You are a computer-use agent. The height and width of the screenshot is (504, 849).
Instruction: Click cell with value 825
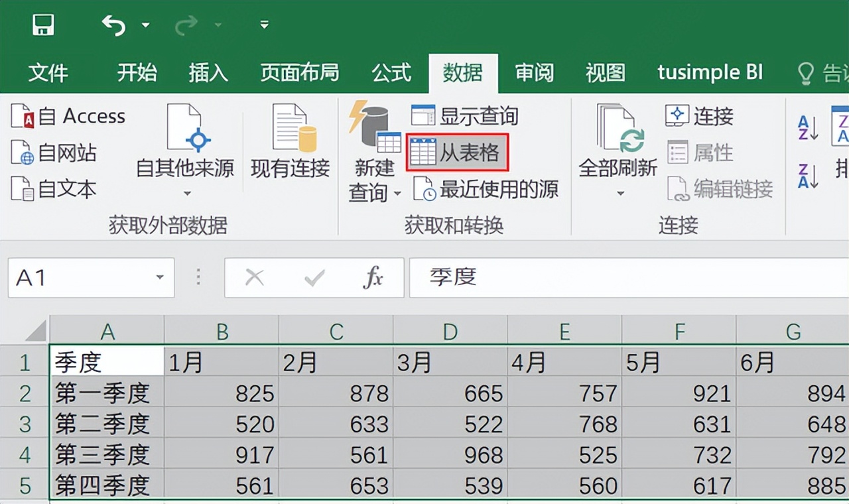tap(222, 393)
